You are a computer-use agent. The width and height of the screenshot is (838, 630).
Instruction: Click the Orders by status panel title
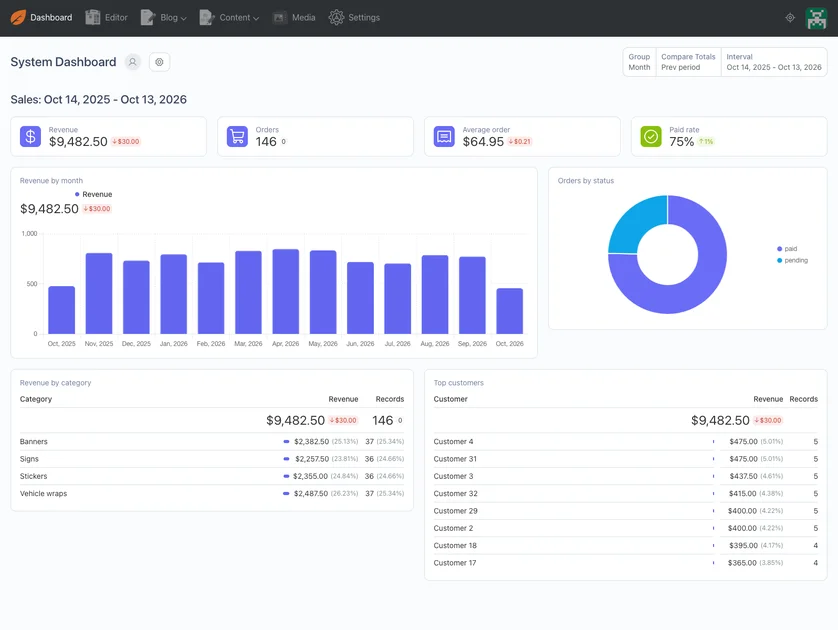click(x=586, y=181)
